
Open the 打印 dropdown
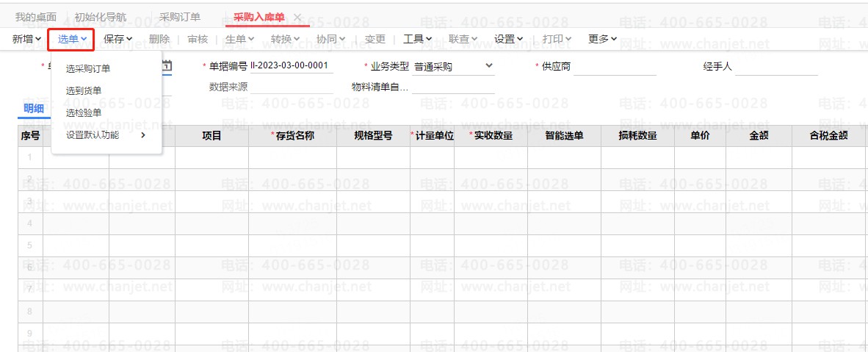tap(557, 39)
